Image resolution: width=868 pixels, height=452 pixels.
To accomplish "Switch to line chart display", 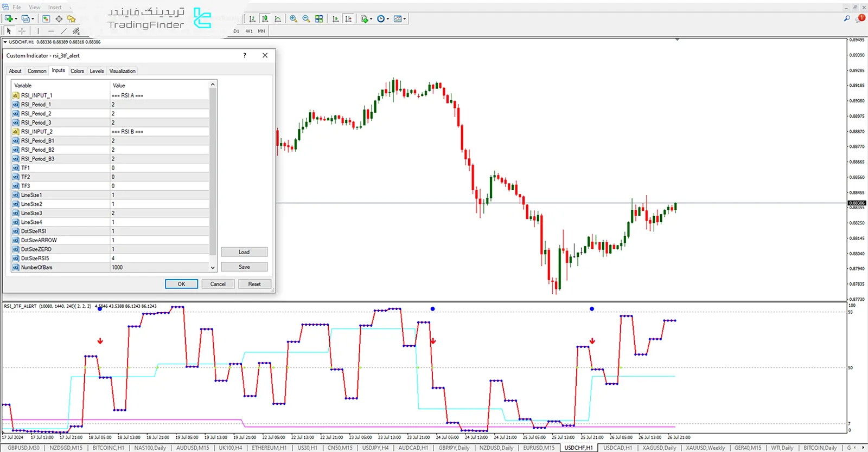I will point(278,19).
